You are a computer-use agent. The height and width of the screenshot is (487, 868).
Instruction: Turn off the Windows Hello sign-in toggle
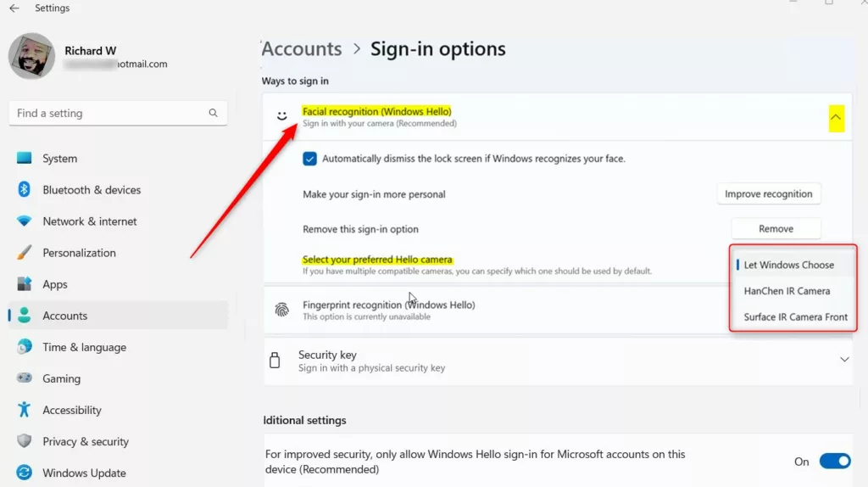click(835, 462)
